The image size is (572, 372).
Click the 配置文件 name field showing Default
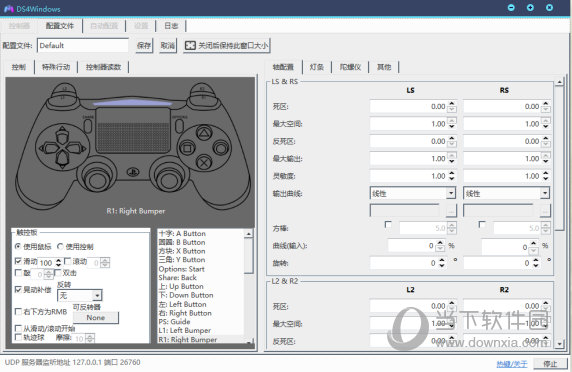point(83,46)
